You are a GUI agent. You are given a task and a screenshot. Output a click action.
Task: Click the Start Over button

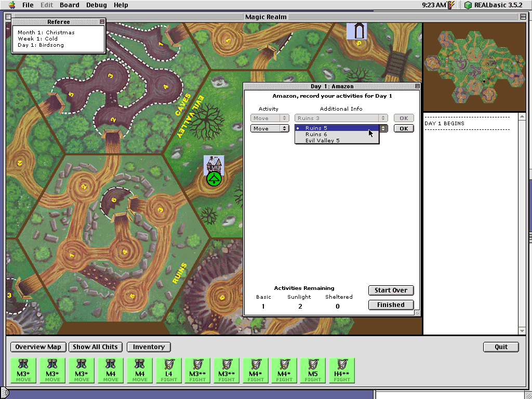point(391,290)
